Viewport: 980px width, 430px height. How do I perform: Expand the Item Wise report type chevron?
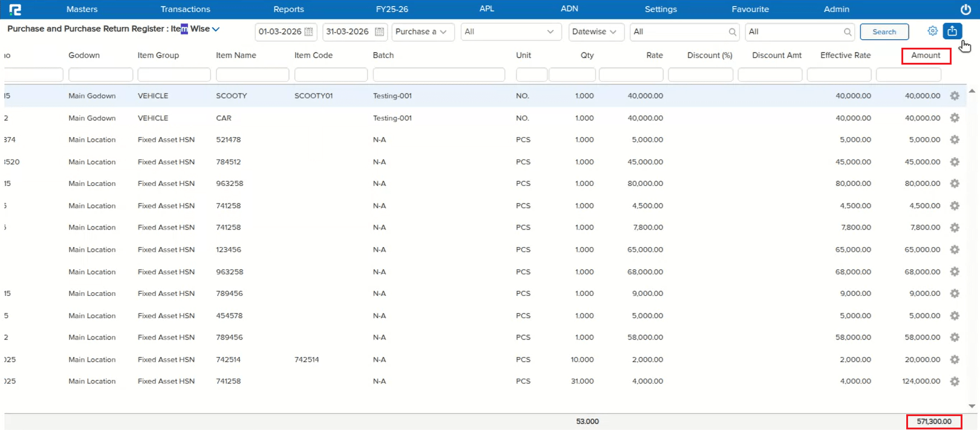[x=216, y=29]
